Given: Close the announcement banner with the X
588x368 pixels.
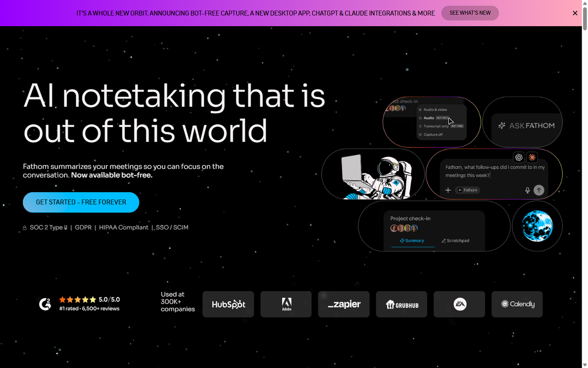Looking at the screenshot, I should click(575, 13).
